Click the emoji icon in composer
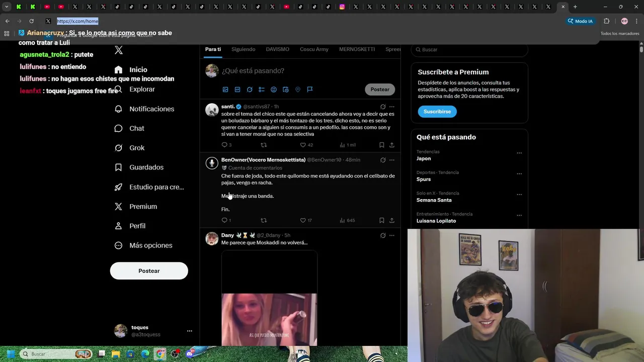Viewport: 644px width, 362px height. click(274, 89)
